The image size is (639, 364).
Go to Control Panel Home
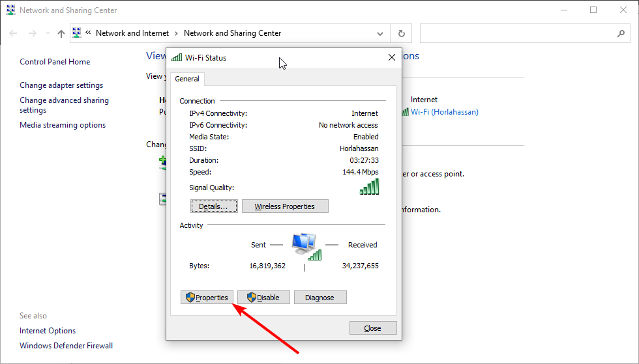pos(55,62)
